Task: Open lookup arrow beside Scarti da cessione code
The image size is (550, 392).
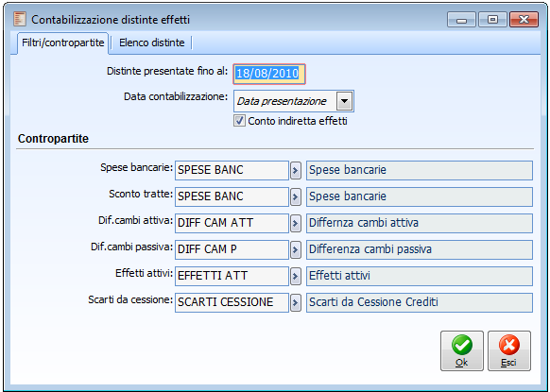Action: pos(296,302)
